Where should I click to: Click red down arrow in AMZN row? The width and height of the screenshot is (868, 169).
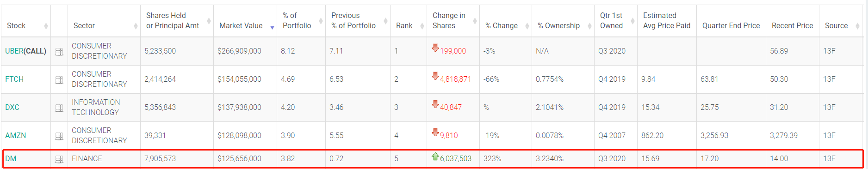point(435,132)
